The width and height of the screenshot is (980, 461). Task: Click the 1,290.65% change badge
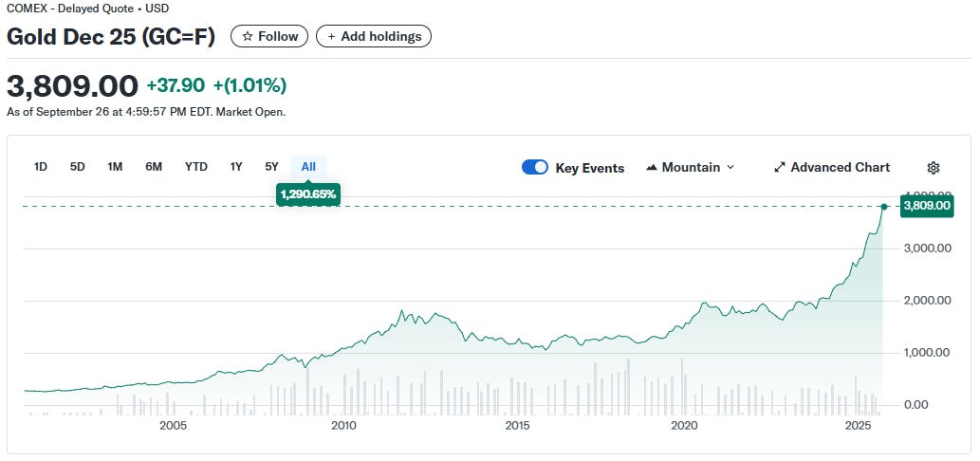(308, 194)
